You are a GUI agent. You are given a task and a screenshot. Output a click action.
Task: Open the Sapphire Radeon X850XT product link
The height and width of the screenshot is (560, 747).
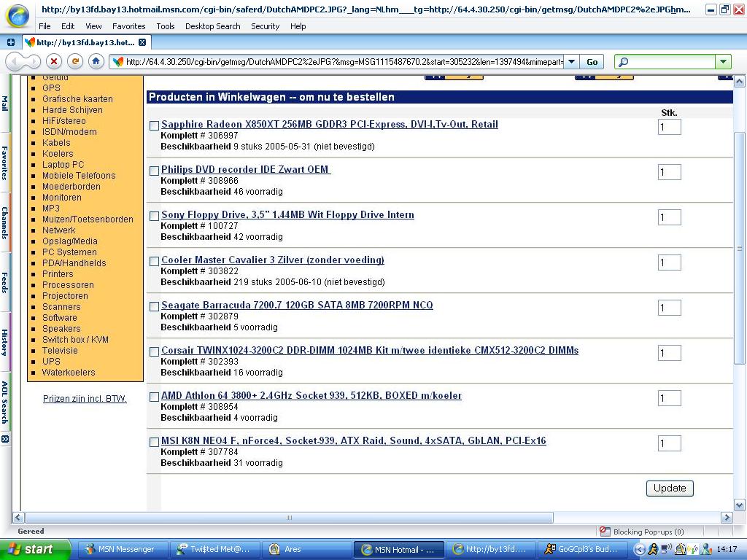click(330, 124)
